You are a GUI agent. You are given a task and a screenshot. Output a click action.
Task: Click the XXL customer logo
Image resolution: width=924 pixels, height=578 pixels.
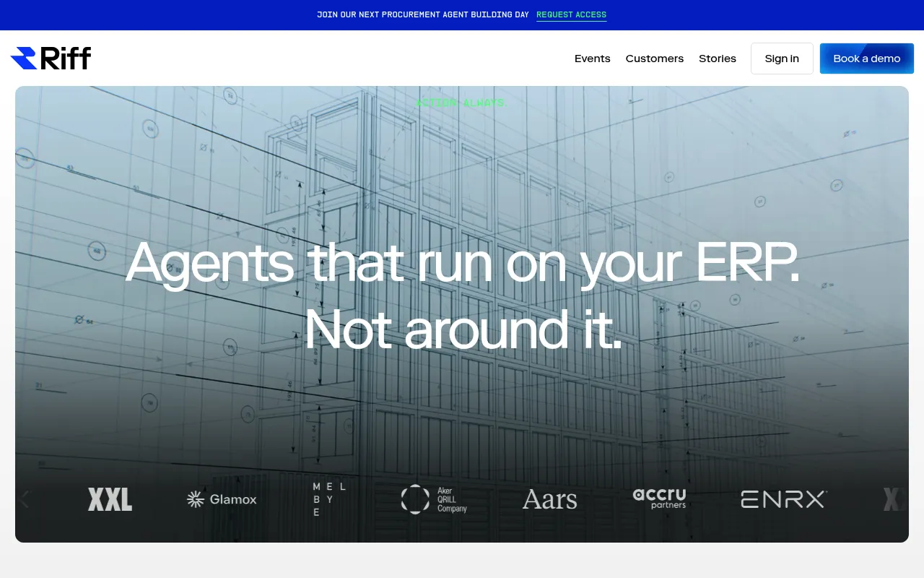tap(110, 499)
